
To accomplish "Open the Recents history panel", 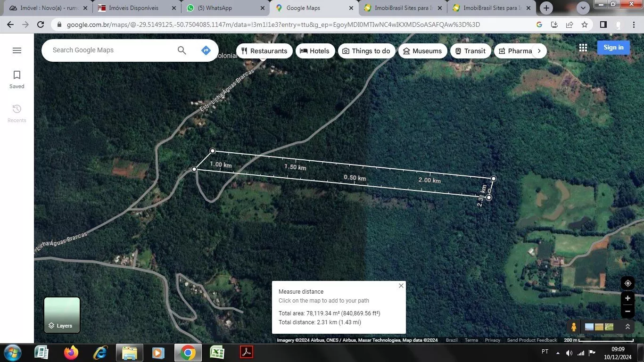I will 17,113.
